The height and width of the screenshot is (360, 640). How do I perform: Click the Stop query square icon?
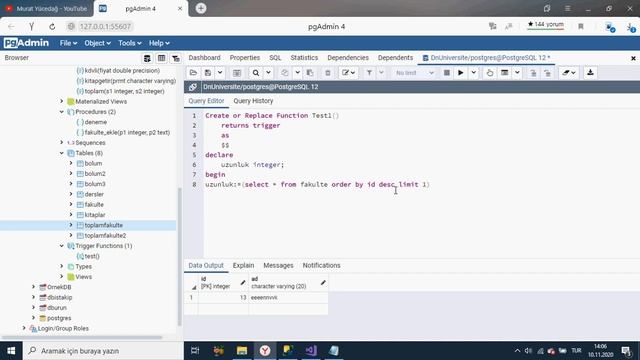(447, 73)
